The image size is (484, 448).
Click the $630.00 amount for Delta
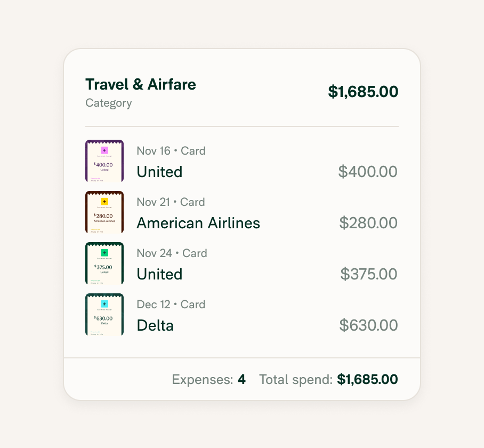[368, 325]
